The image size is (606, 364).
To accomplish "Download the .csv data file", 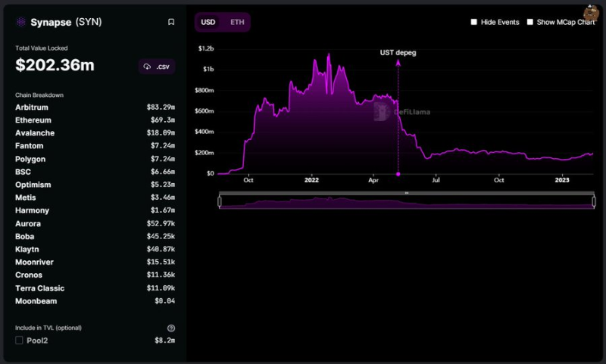I will point(158,67).
